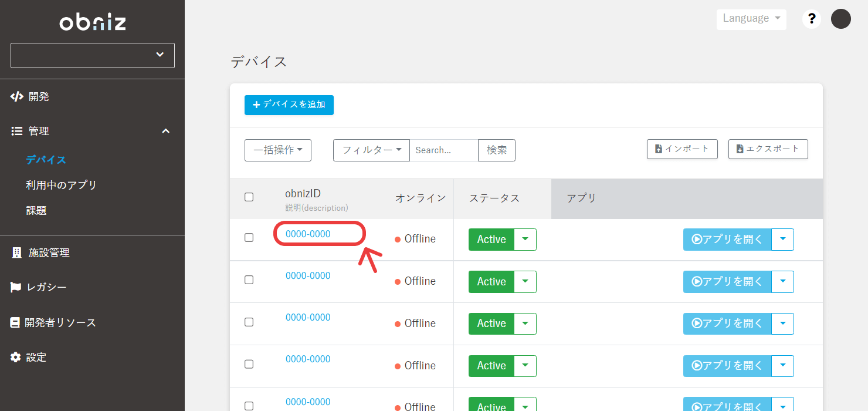Click the レガシー flag icon
This screenshot has height=411, width=868.
[x=16, y=287]
